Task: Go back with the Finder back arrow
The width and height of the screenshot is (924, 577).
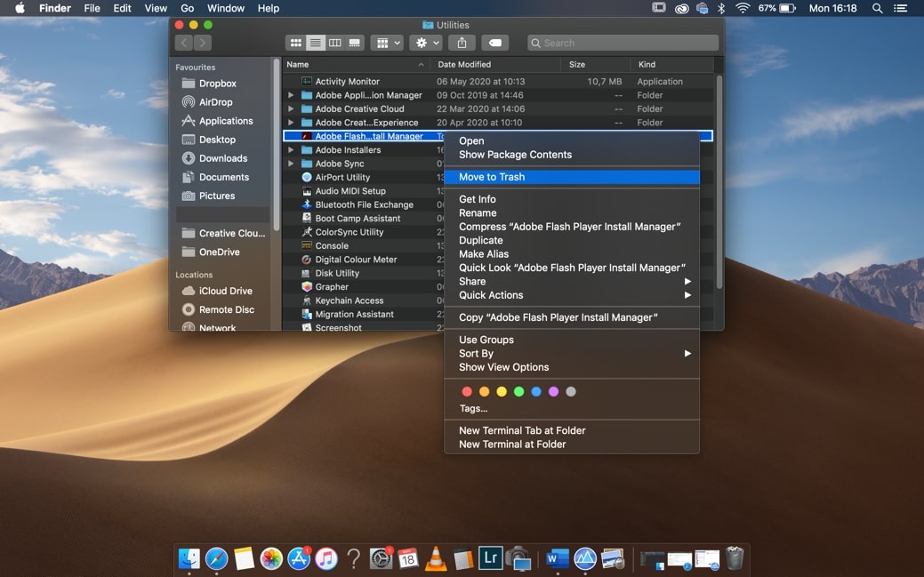Action: (x=184, y=43)
